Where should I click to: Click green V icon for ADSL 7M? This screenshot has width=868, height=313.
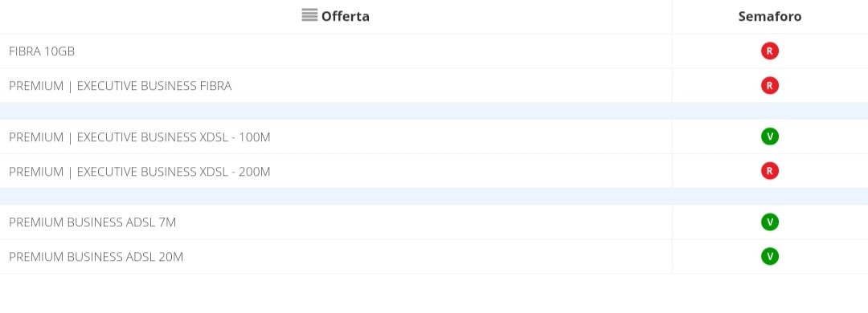click(x=769, y=222)
